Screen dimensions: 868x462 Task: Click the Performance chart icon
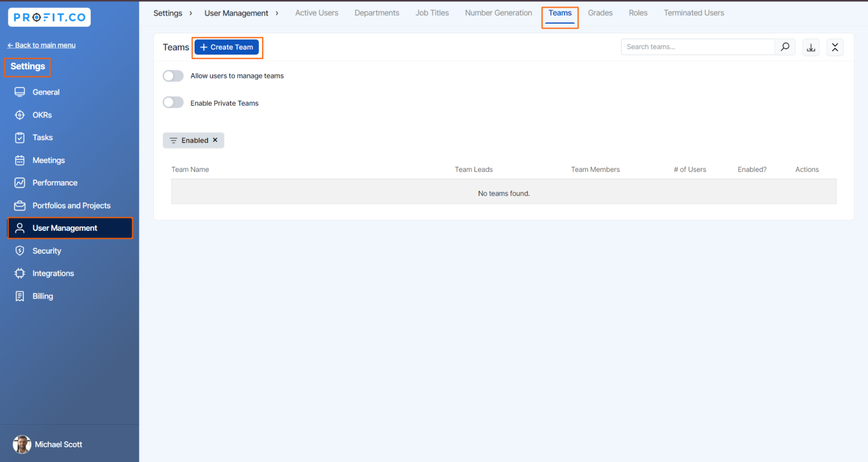(x=20, y=183)
